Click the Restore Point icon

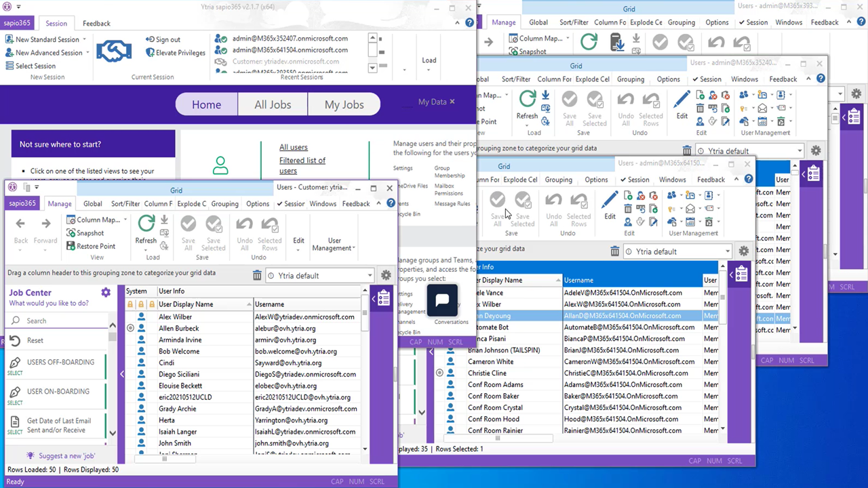[71, 246]
